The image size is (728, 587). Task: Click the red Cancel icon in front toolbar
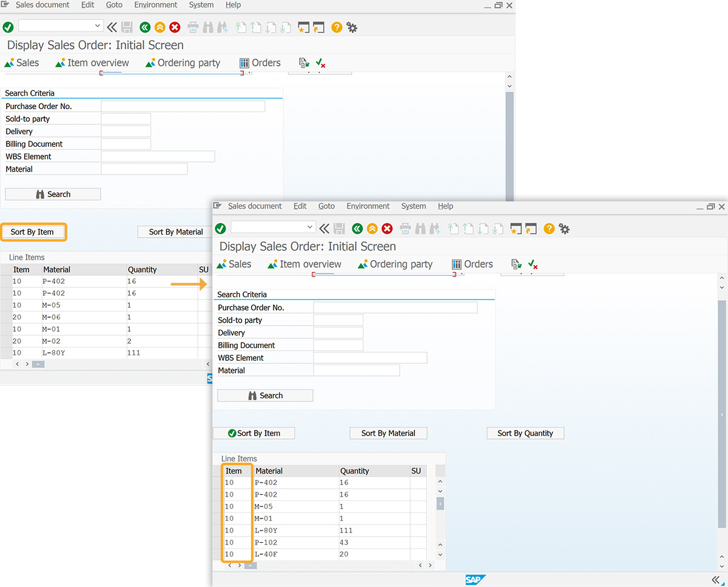click(387, 228)
